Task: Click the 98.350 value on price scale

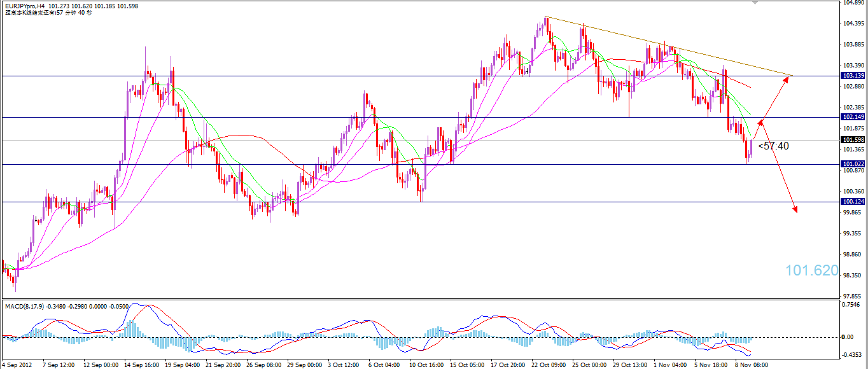Action: [x=853, y=275]
